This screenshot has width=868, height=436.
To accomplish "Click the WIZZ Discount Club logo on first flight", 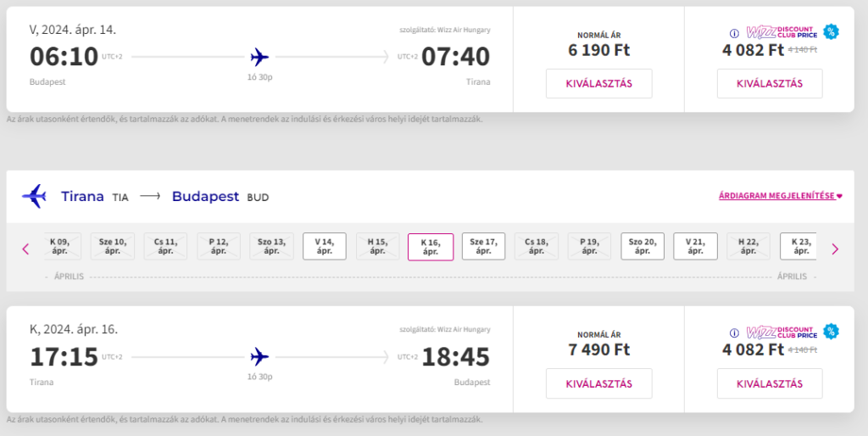I will (780, 32).
